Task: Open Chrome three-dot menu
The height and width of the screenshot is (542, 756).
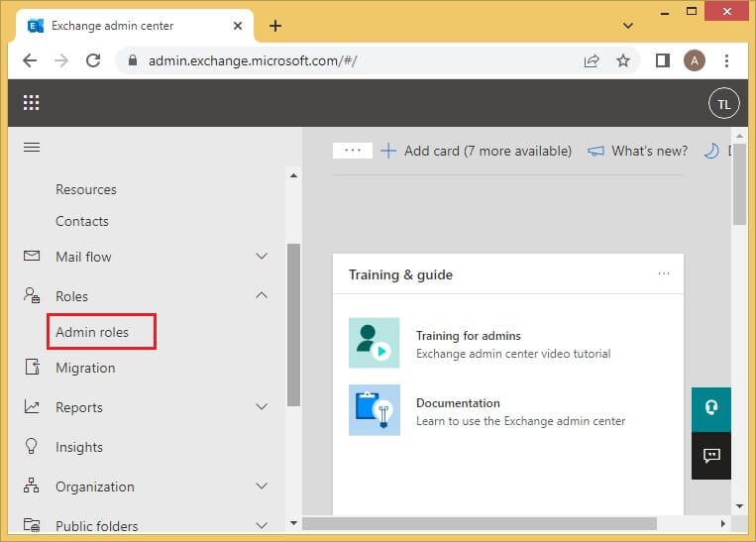Action: [726, 60]
